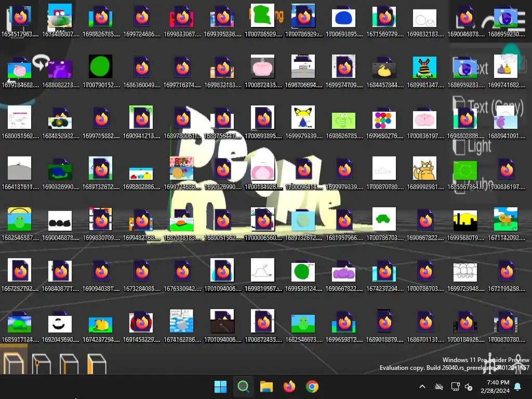Select the bee image file 1689981347
Image resolution: width=532 pixels, height=399 pixels.
click(425, 71)
